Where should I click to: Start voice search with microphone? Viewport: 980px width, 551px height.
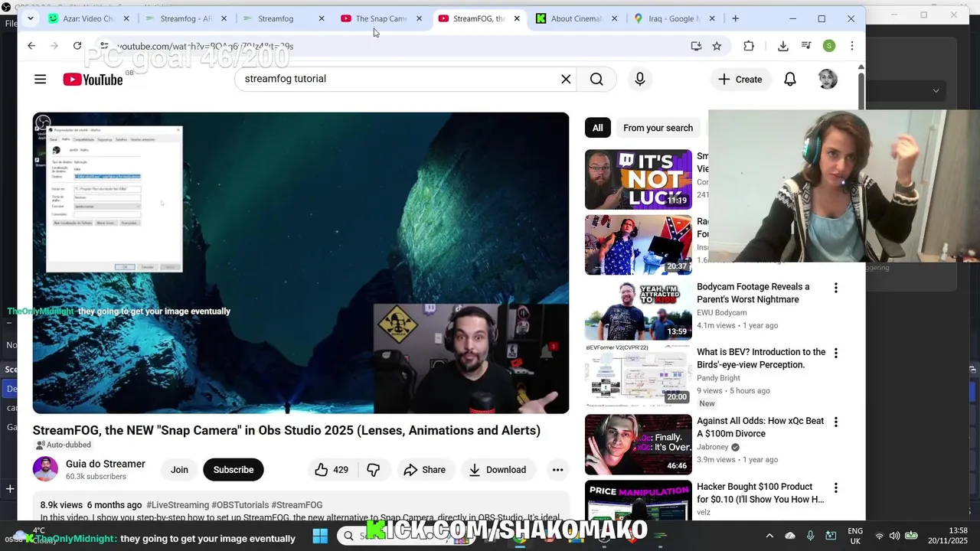coord(640,79)
